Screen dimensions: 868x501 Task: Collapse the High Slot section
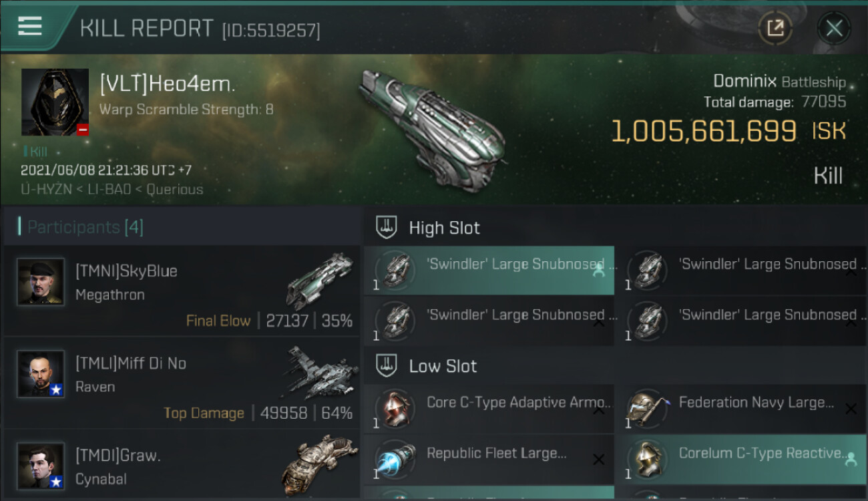coord(386,228)
